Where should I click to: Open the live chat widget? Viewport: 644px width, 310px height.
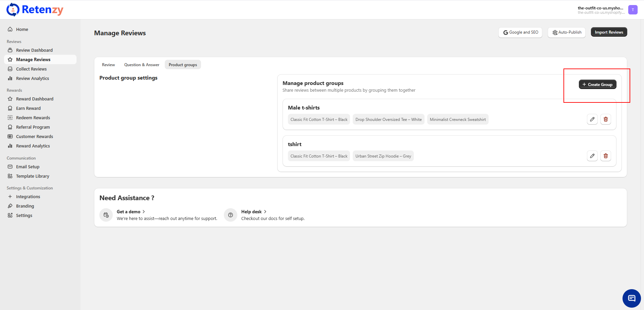tap(631, 298)
